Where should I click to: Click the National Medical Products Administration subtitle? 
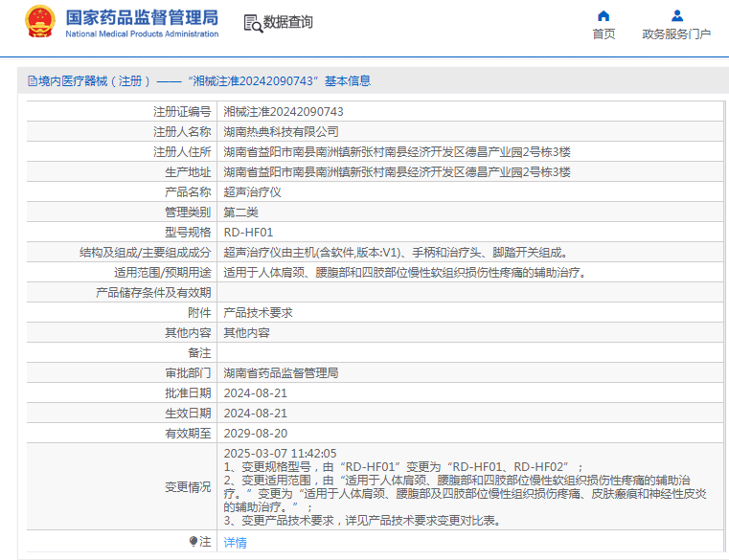142,34
